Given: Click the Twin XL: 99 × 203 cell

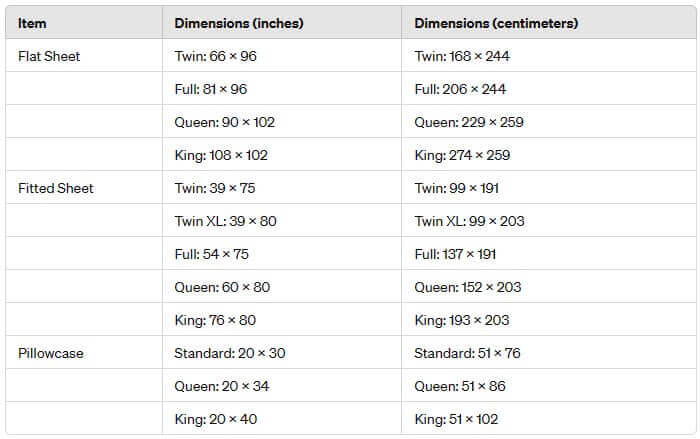Looking at the screenshot, I should coord(470,221).
